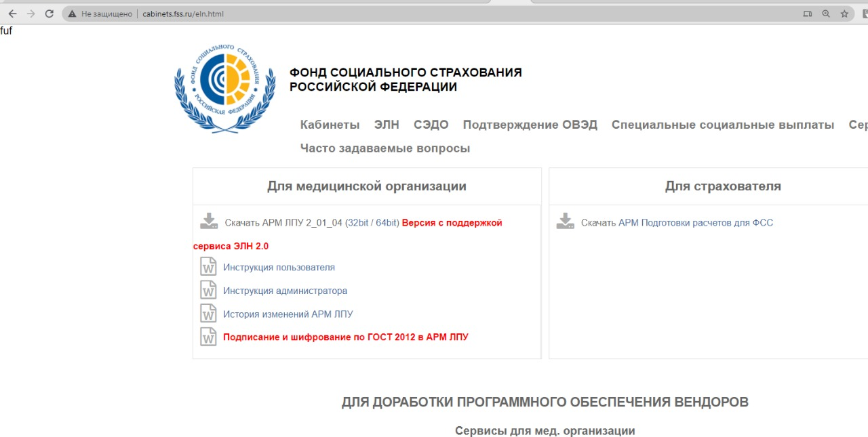
Task: Open Подтверждение ОВЭД menu item
Action: (x=530, y=125)
